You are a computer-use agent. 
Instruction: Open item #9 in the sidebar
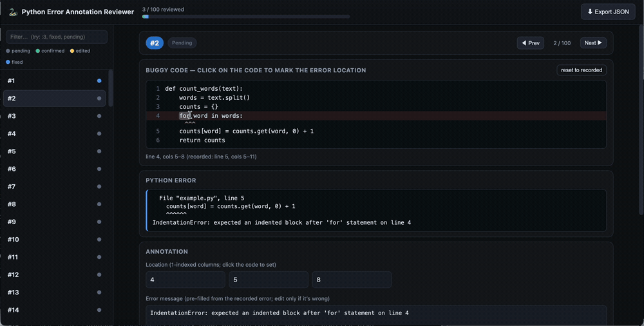coord(54,222)
